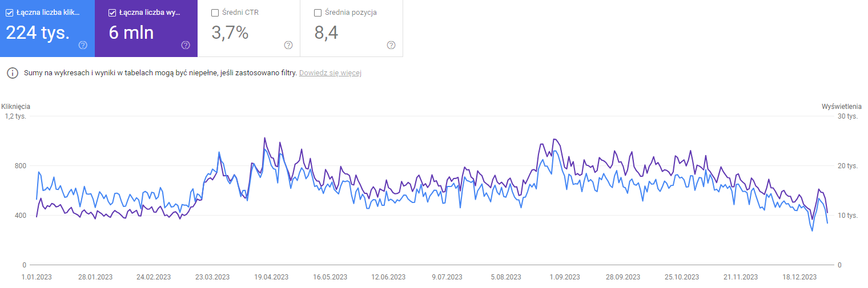
Task: Enable the Średni CTR checkbox
Action: (x=215, y=13)
